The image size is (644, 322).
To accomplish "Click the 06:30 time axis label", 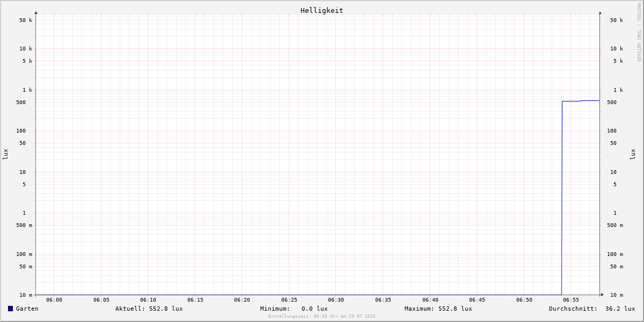I will click(x=336, y=300).
